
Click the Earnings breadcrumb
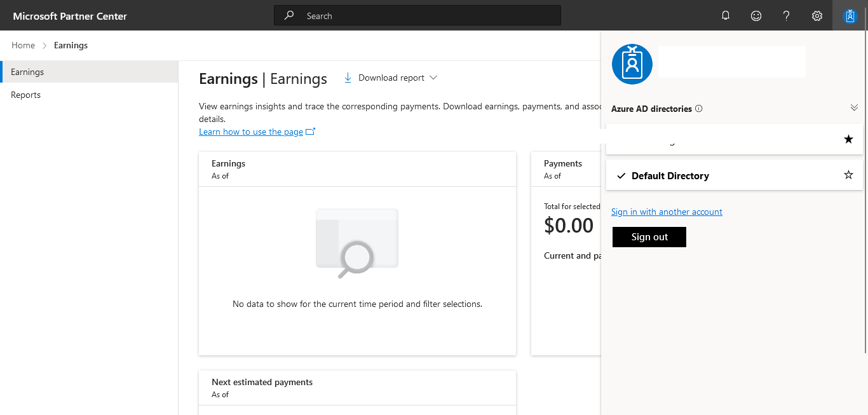click(x=71, y=45)
